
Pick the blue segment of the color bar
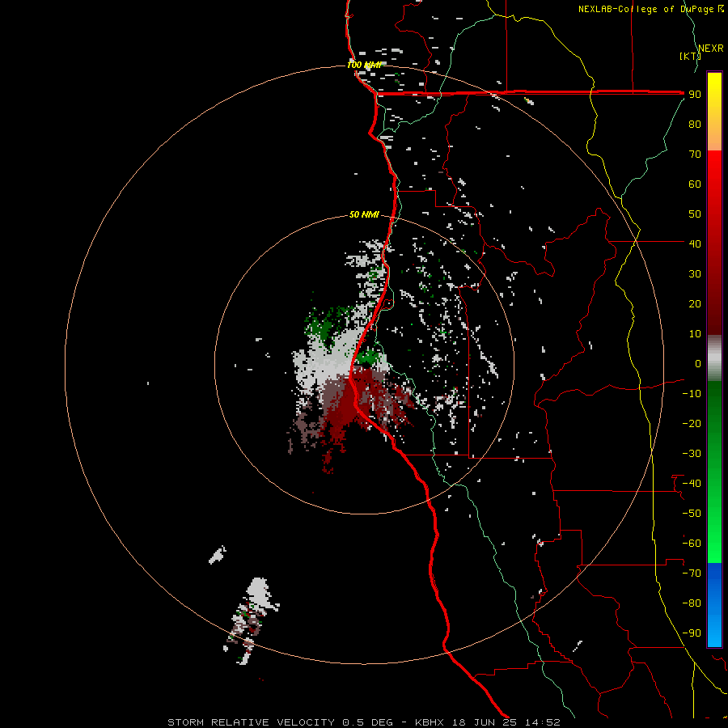[714, 604]
